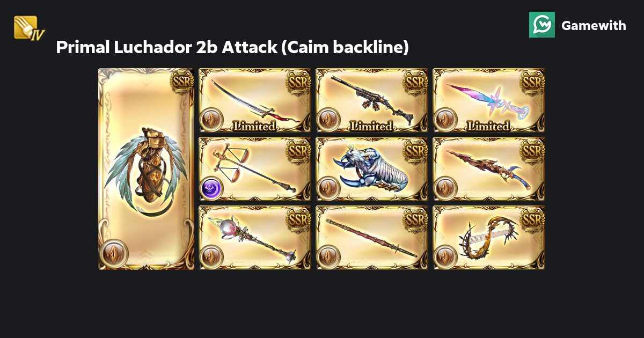Select the thorned golden harp weapon
This screenshot has width=644, height=338.
(489, 238)
